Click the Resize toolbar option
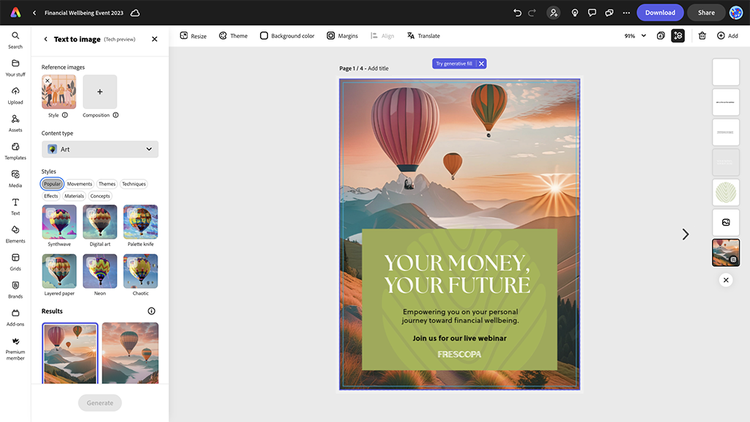The image size is (750, 422). (193, 36)
